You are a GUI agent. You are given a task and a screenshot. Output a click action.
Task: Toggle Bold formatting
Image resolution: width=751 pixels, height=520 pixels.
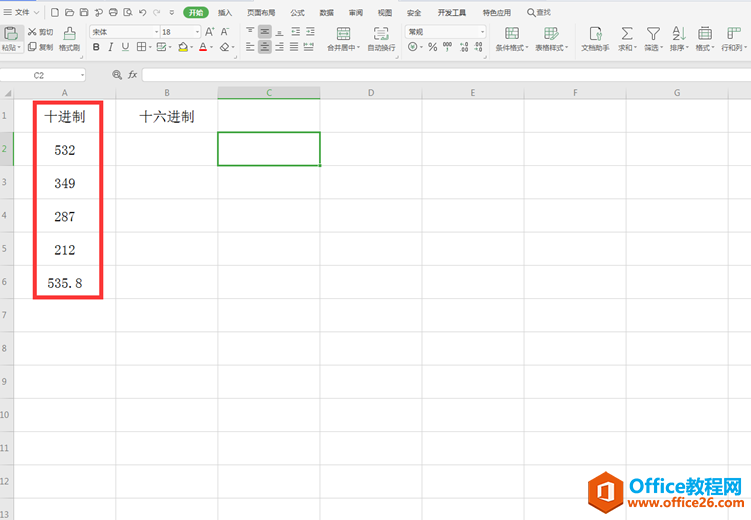pyautogui.click(x=96, y=47)
